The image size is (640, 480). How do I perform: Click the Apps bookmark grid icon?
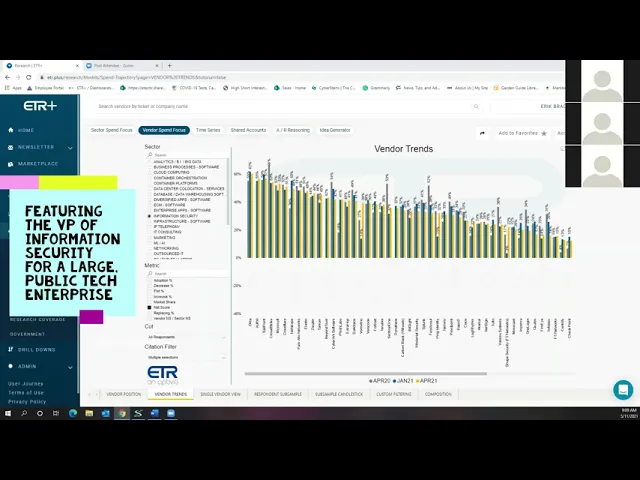coord(7,88)
